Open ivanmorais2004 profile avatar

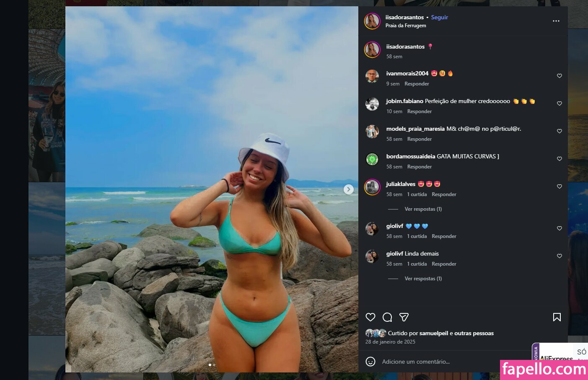[x=372, y=76]
